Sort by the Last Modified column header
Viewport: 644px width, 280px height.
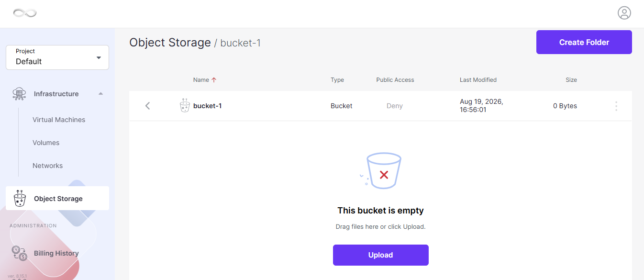[x=478, y=80]
